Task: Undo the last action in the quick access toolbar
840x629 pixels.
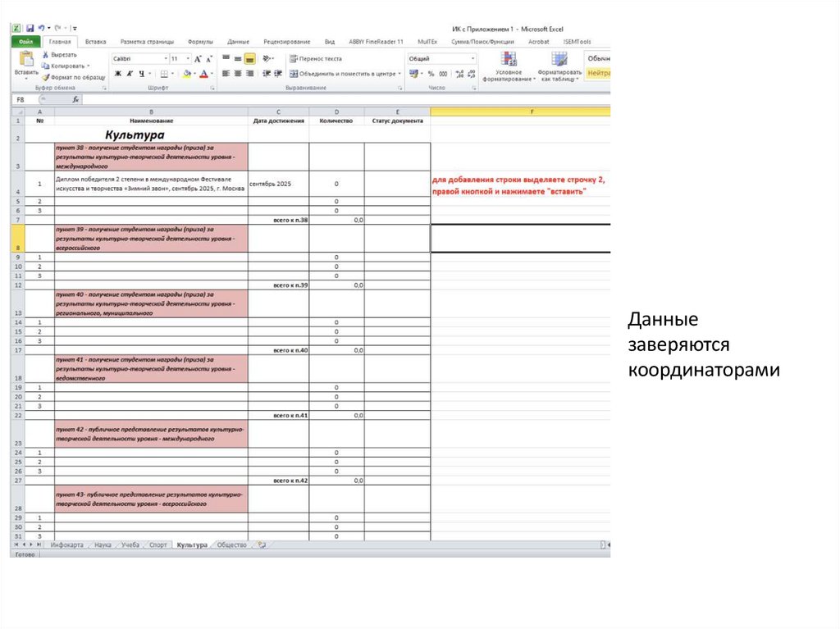Action: 41,29
